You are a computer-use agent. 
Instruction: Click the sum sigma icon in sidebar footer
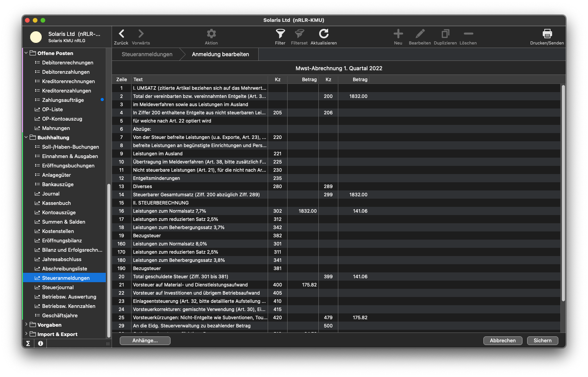(x=28, y=343)
